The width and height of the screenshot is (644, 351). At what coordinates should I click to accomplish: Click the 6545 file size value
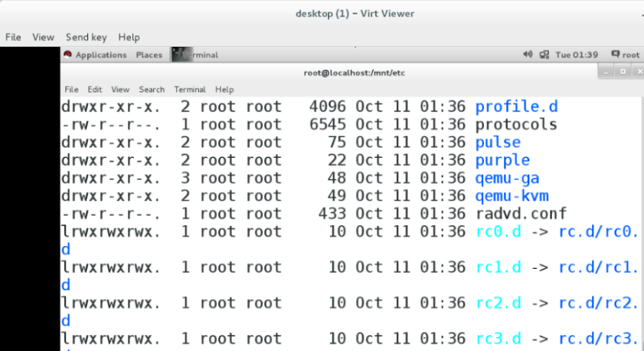[x=328, y=124]
